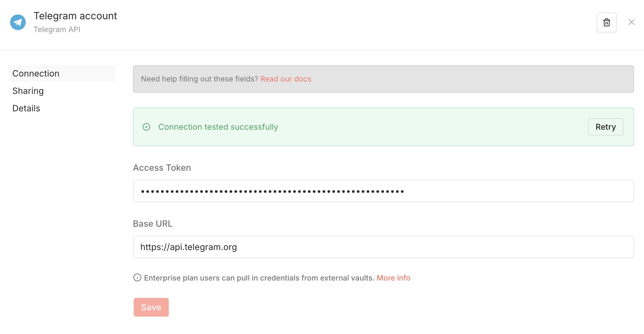Click the Connection tested successfully message
Viewport: 644px width, 334px height.
click(218, 127)
